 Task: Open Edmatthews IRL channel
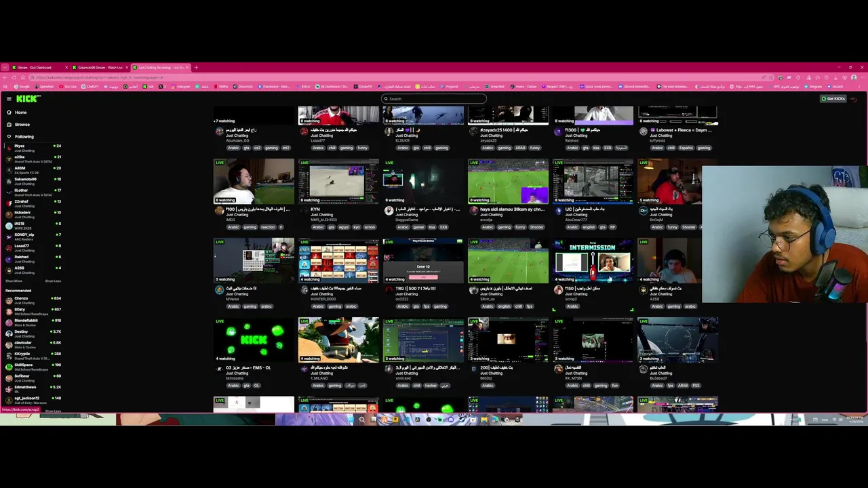coord(34,388)
